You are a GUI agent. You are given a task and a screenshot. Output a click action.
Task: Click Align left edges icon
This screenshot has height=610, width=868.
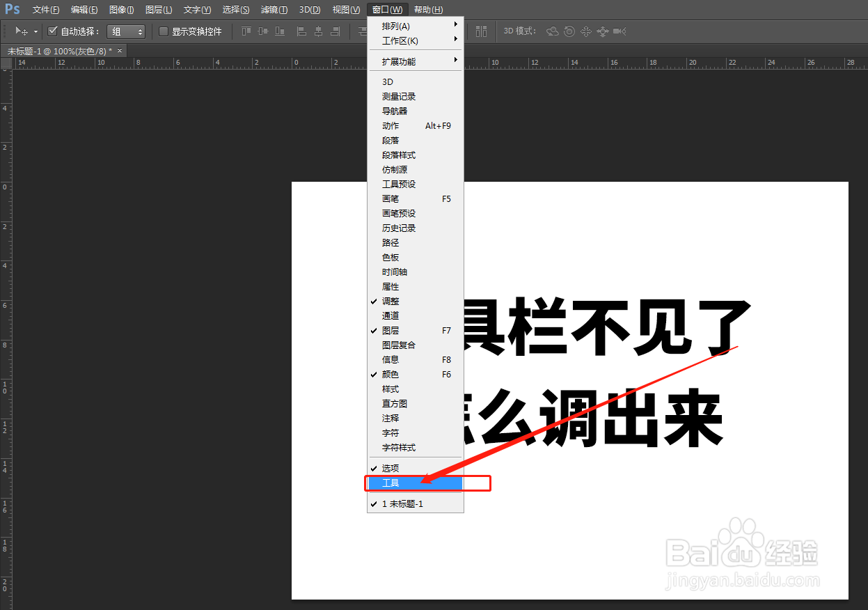point(302,31)
